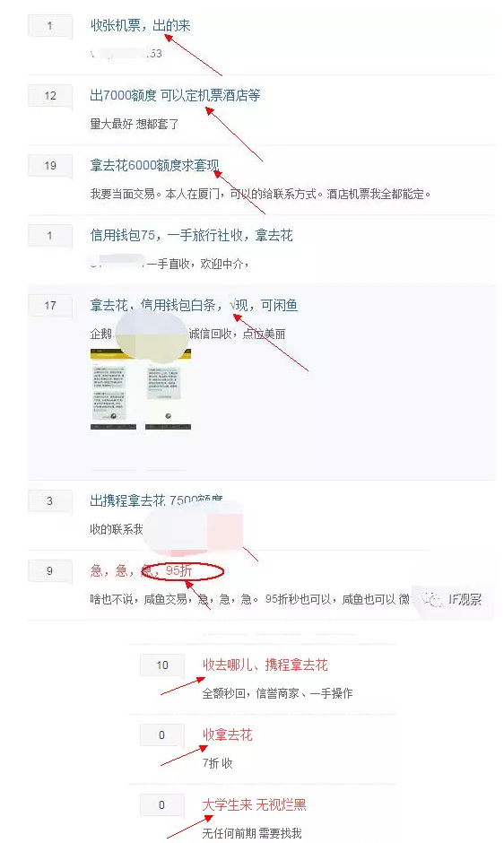504x843 pixels.
Task: Open thread 收去哪儿、携程拿去花
Action: click(x=265, y=665)
